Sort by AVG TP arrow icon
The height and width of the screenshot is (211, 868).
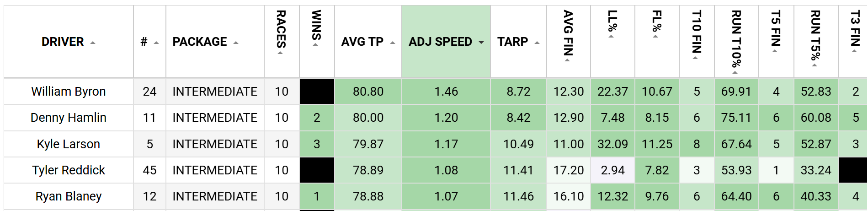point(393,43)
